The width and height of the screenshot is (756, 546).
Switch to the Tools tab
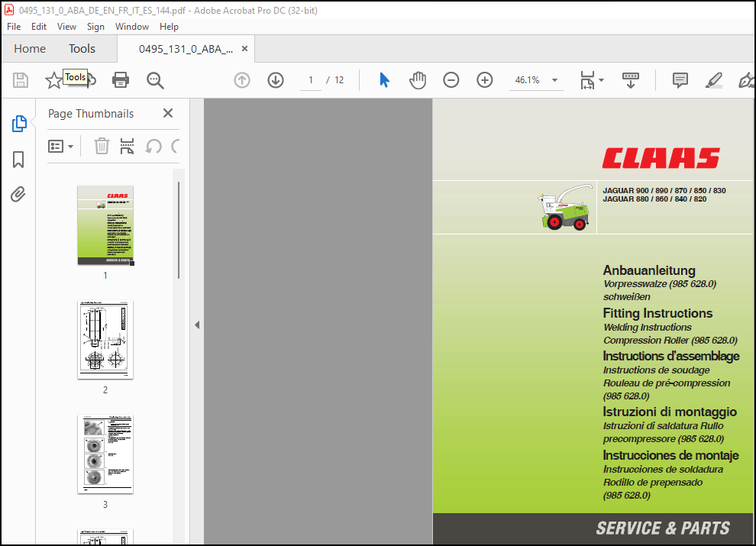coord(82,49)
